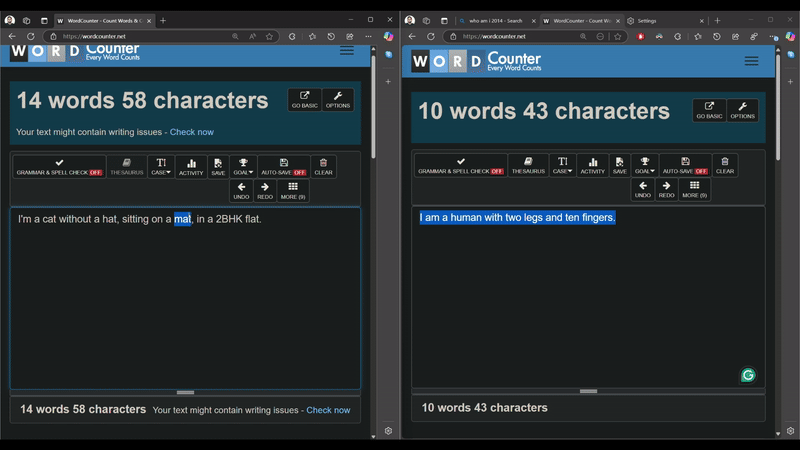Click Redo arrow in right WordCounter window

[x=667, y=189]
